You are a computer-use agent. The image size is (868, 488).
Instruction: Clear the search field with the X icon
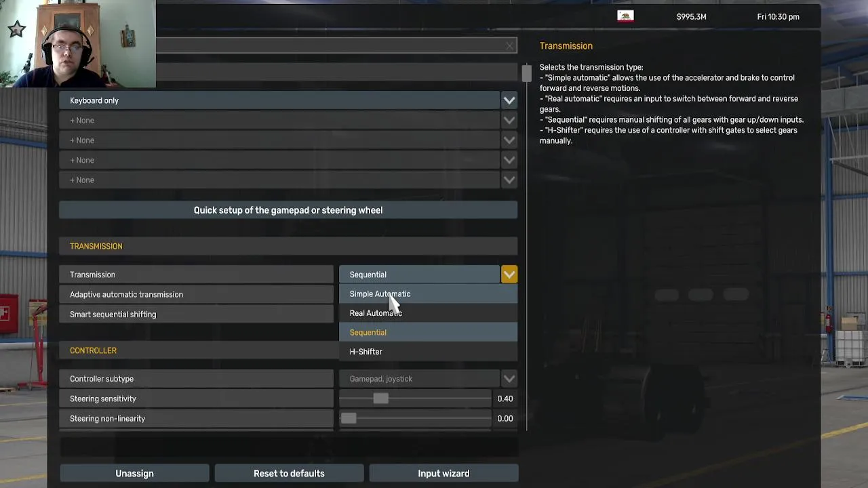[509, 45]
